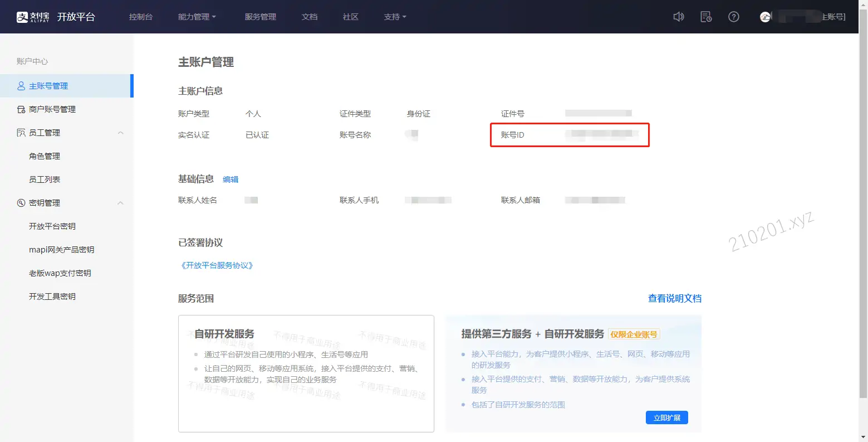Click the 账户中心 sidebar heading
This screenshot has width=868, height=442.
click(32, 61)
